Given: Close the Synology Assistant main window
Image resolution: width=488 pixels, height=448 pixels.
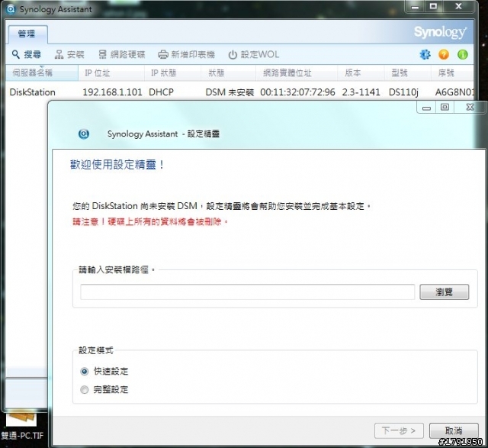Looking at the screenshot, I should pos(459,6).
